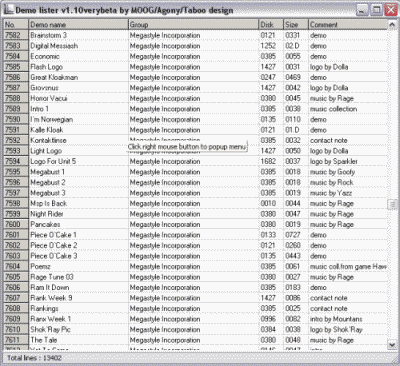The width and height of the screenshot is (400, 366).
Task: Sort by the Group column header
Action: pyautogui.click(x=193, y=24)
